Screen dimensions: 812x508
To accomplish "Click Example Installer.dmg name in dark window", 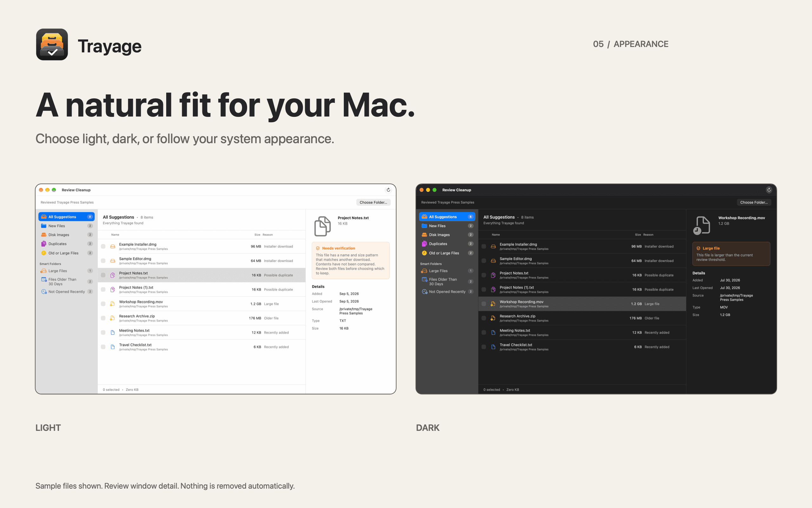I will pos(518,244).
